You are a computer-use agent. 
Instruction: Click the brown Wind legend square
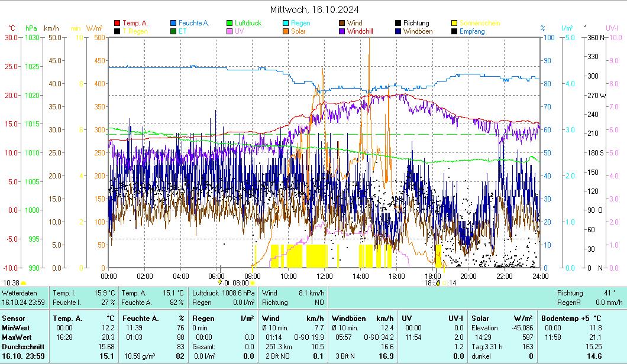pyautogui.click(x=342, y=23)
